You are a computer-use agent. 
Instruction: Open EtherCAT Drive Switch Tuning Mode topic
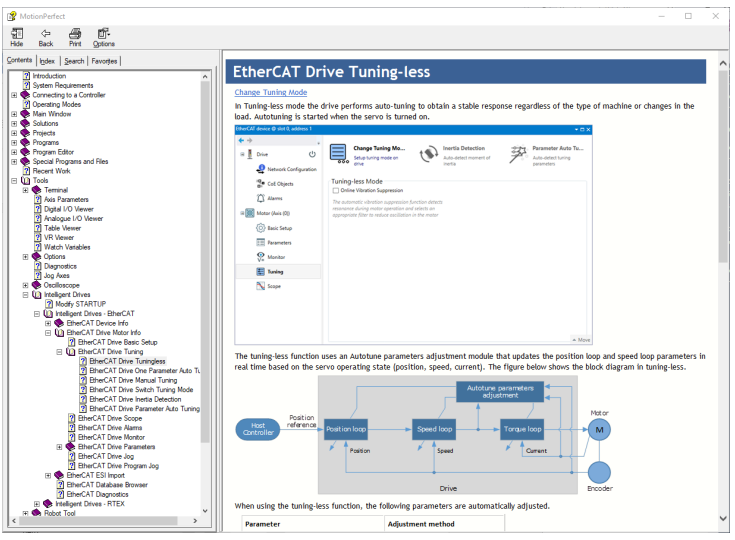(141, 390)
